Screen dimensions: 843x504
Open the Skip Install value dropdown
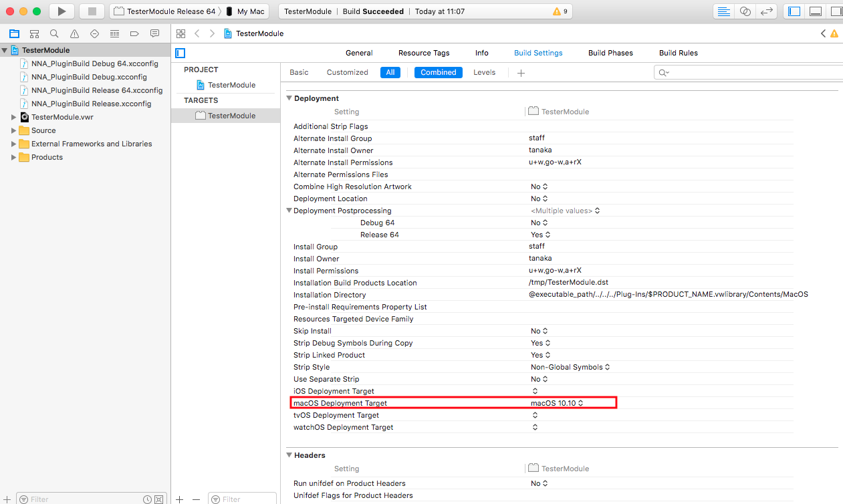[x=539, y=331]
